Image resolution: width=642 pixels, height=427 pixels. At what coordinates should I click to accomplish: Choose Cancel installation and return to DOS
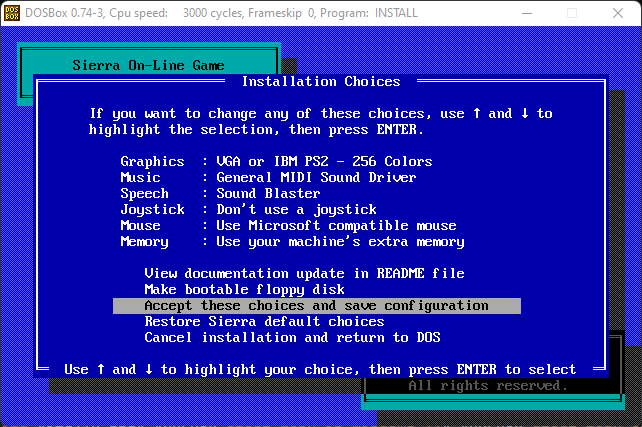[x=292, y=337]
